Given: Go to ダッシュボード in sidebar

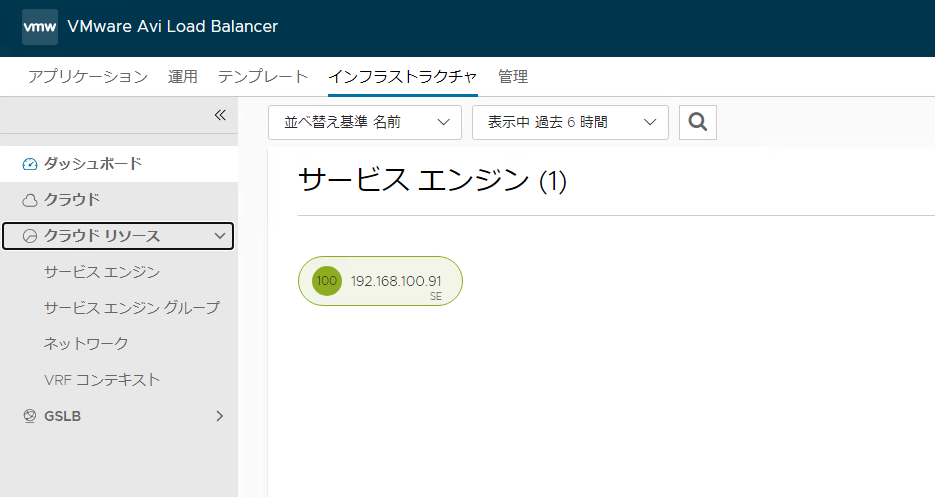Looking at the screenshot, I should coord(119,164).
